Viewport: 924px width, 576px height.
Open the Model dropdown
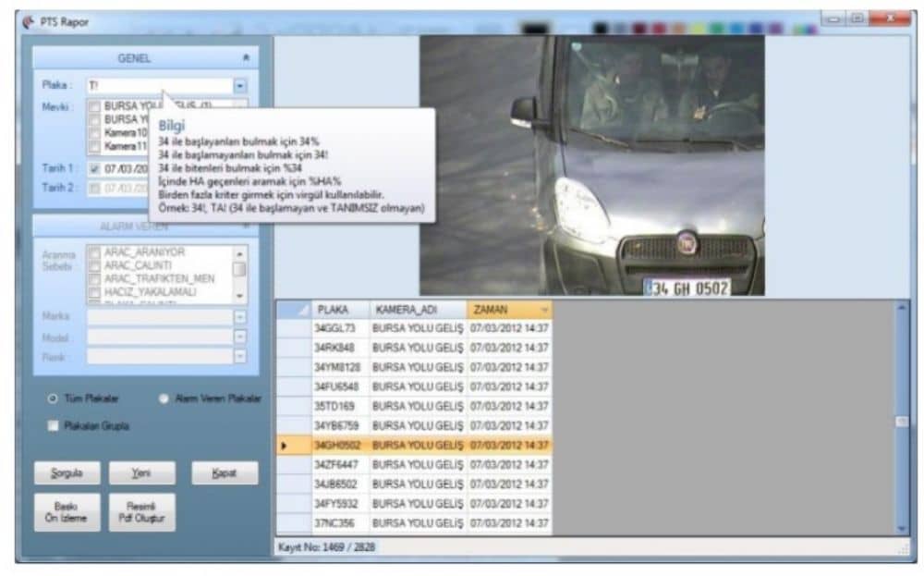tap(240, 337)
